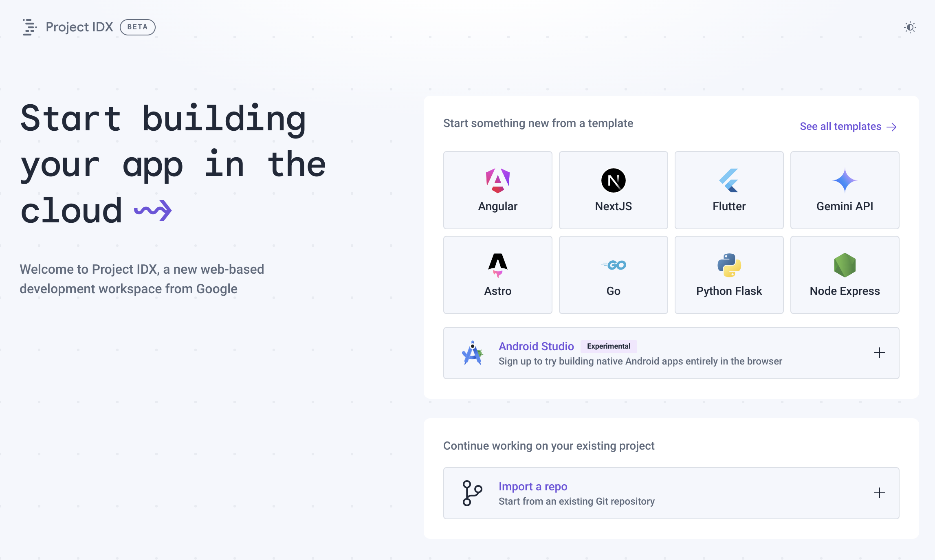Open the Start something new section
The image size is (935, 560).
coord(538,123)
